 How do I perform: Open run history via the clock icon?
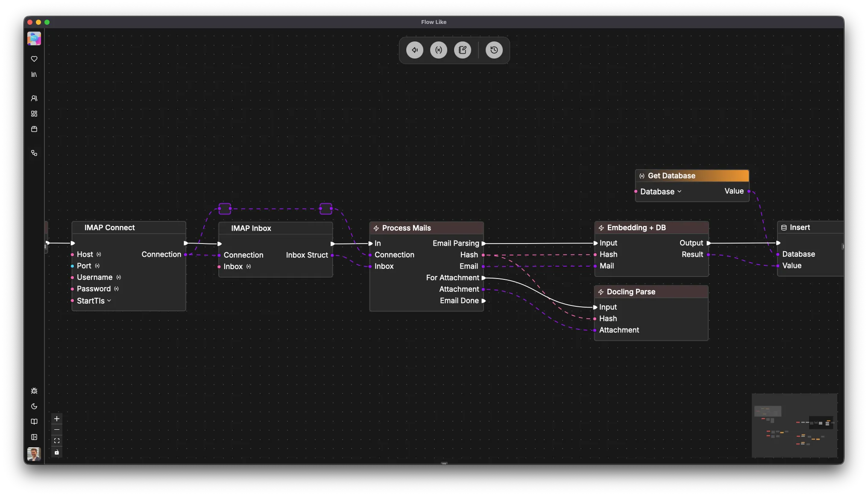pyautogui.click(x=494, y=50)
